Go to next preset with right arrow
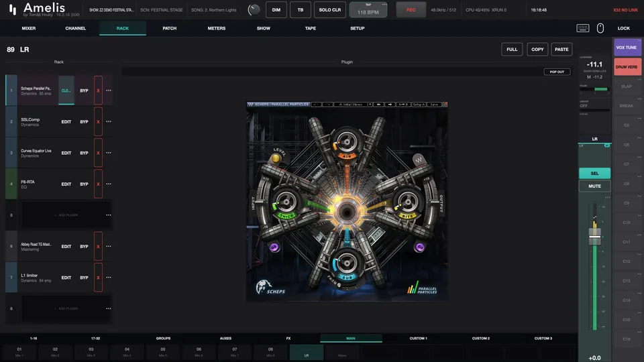Image resolution: width=644 pixels, height=362 pixels. (x=390, y=105)
